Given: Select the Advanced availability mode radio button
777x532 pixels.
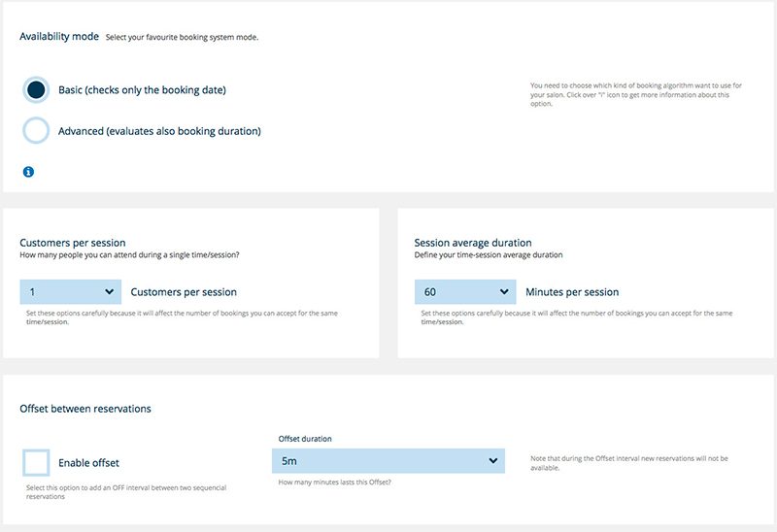Looking at the screenshot, I should (x=36, y=130).
